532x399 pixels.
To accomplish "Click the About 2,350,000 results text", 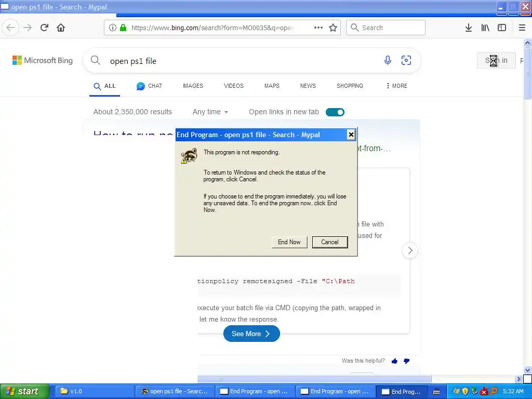I will click(132, 112).
